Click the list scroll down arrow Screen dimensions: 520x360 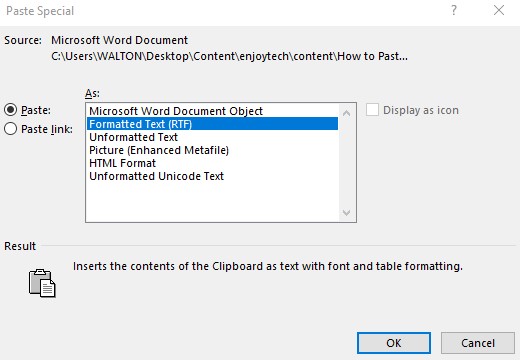point(347,212)
